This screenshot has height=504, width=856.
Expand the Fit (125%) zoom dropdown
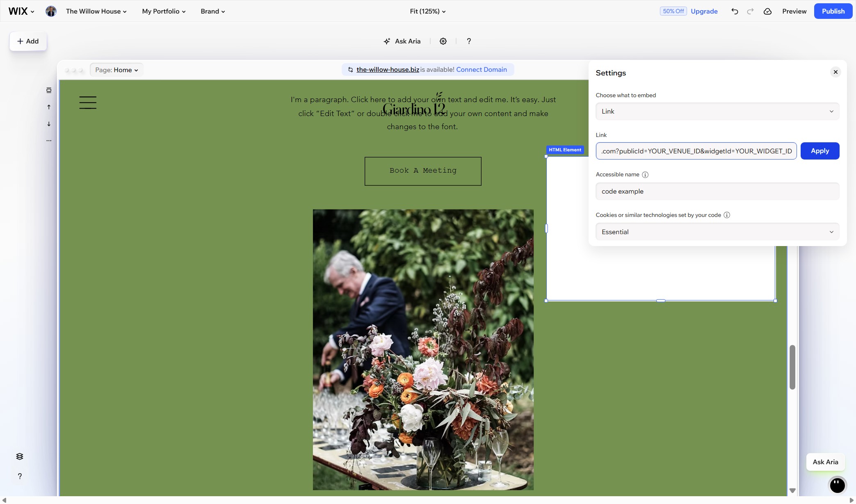click(428, 11)
